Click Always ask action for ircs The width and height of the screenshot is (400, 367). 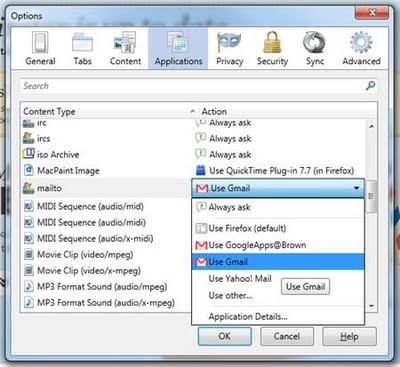point(230,138)
